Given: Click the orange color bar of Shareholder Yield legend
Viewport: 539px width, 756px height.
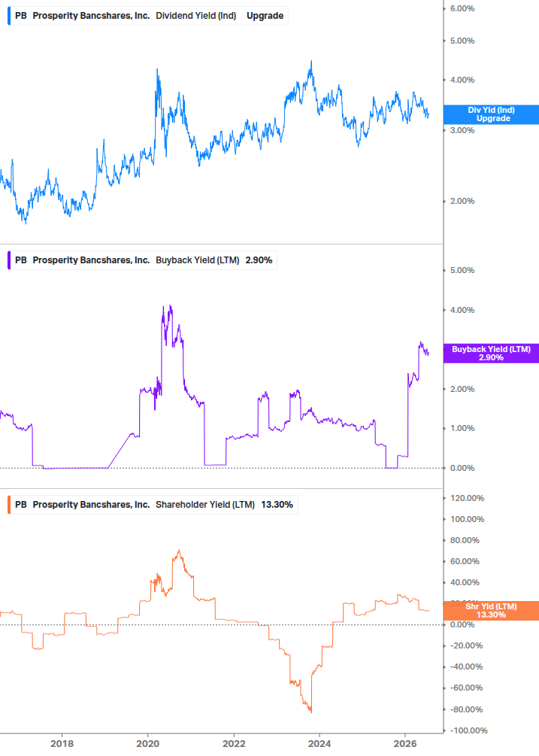Looking at the screenshot, I should pyautogui.click(x=9, y=505).
